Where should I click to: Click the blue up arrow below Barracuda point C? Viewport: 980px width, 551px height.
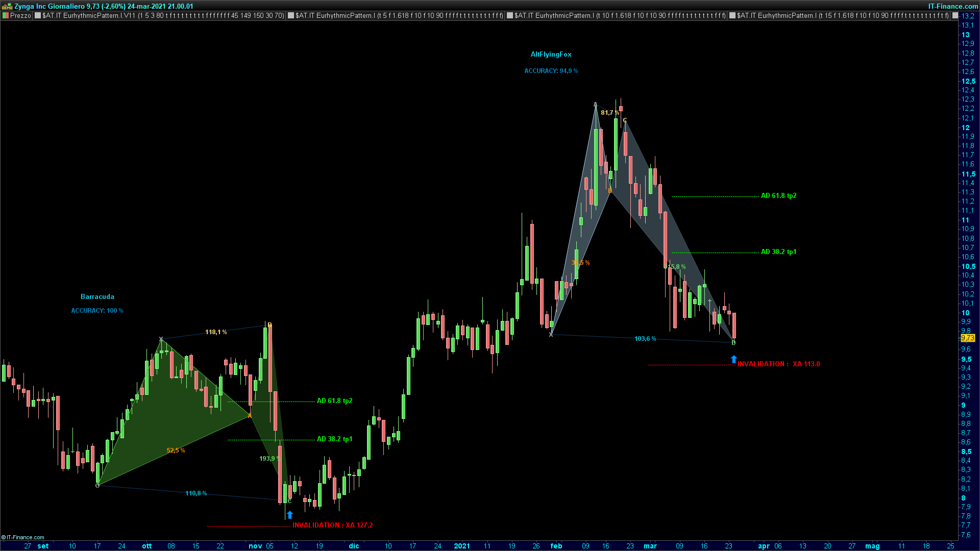pos(290,515)
